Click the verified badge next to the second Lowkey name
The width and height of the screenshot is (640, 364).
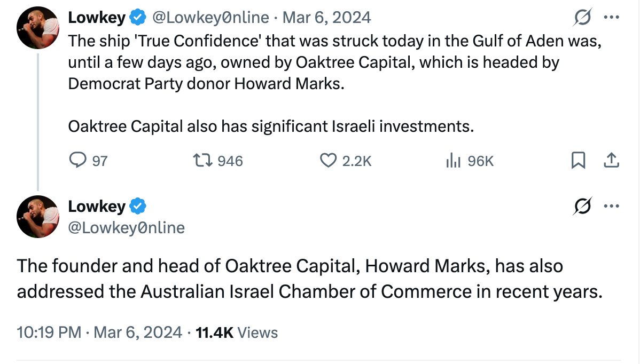click(x=137, y=206)
